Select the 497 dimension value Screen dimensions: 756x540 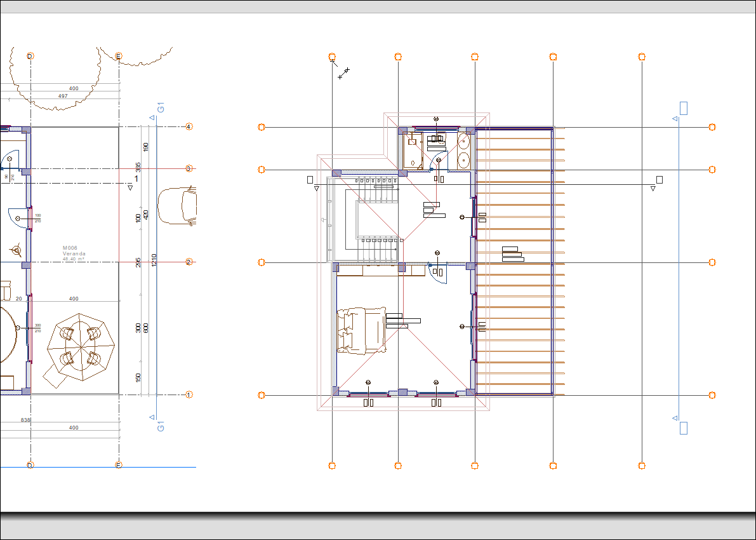62,96
